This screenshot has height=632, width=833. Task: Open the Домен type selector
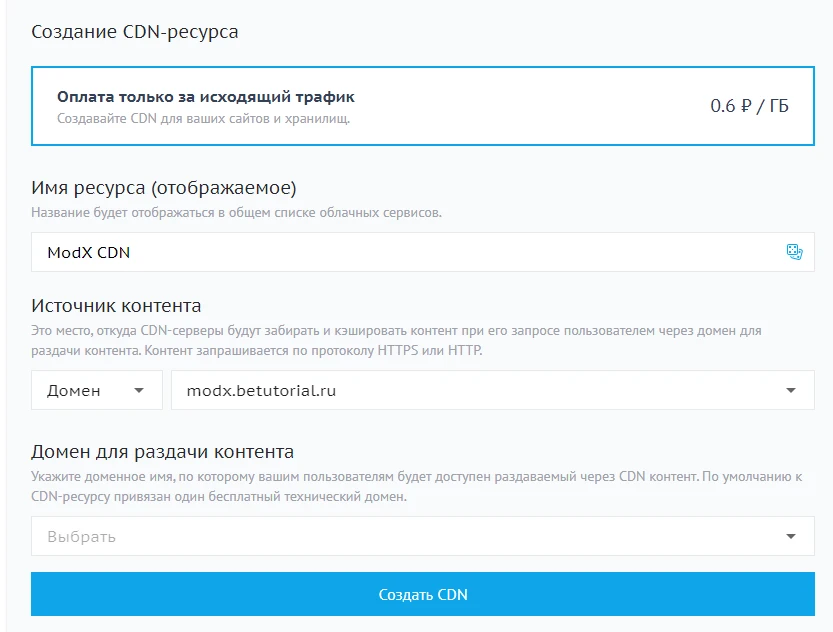point(97,390)
